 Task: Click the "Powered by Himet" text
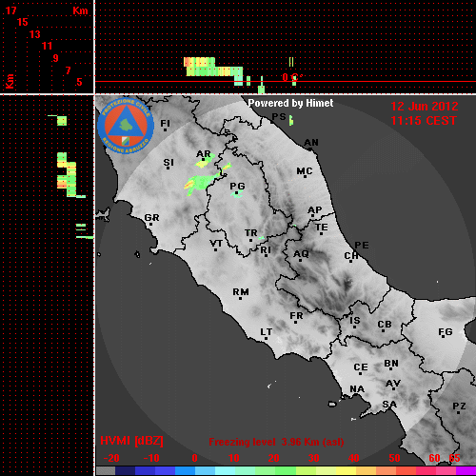click(290, 103)
